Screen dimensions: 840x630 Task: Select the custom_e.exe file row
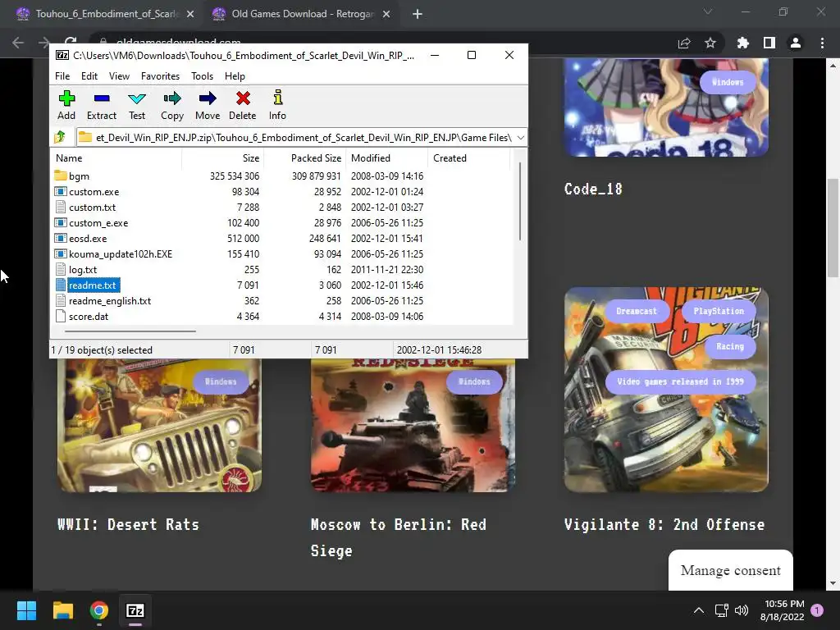(x=281, y=222)
